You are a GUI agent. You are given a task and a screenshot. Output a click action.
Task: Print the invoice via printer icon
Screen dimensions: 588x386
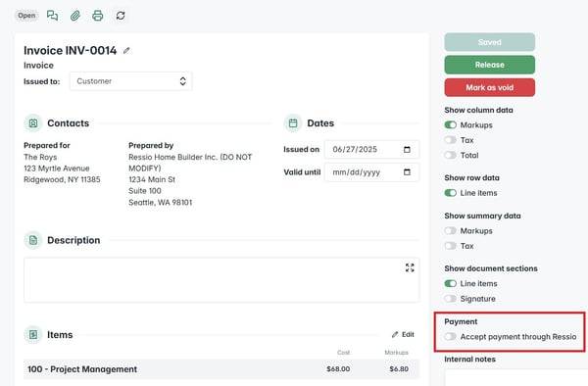tap(97, 16)
